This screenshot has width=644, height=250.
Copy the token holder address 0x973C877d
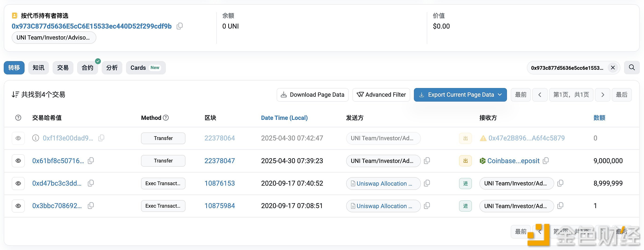[x=180, y=26]
